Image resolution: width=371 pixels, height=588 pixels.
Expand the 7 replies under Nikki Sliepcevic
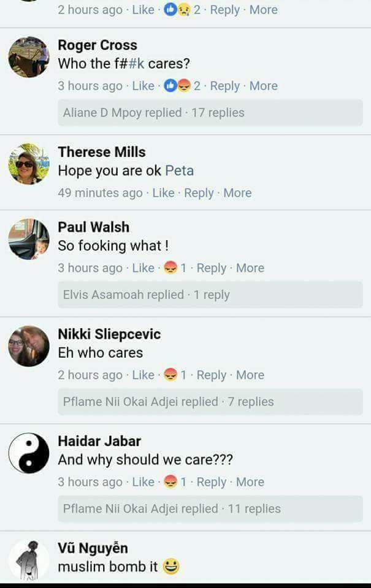pyautogui.click(x=210, y=402)
